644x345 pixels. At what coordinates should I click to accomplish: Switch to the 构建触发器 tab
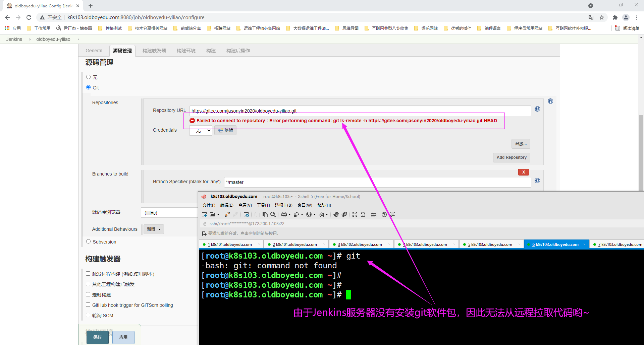pos(154,51)
